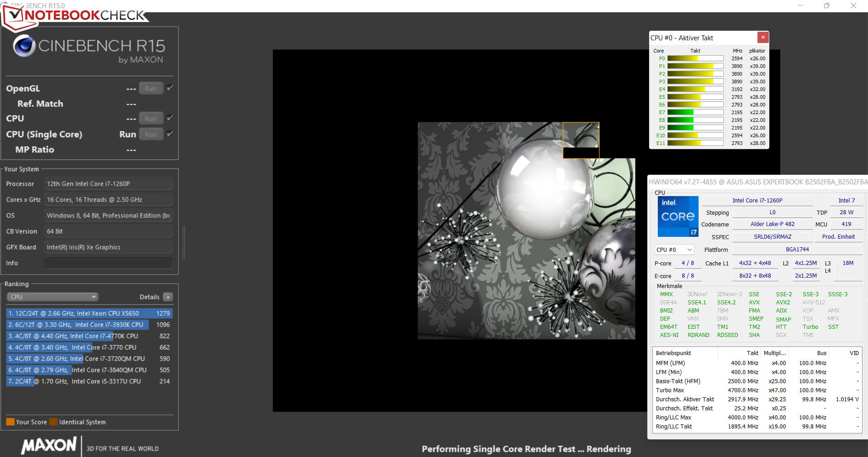The height and width of the screenshot is (457, 868).
Task: Select ranking row Intel Core i7-3720QM CPU
Action: tap(89, 359)
